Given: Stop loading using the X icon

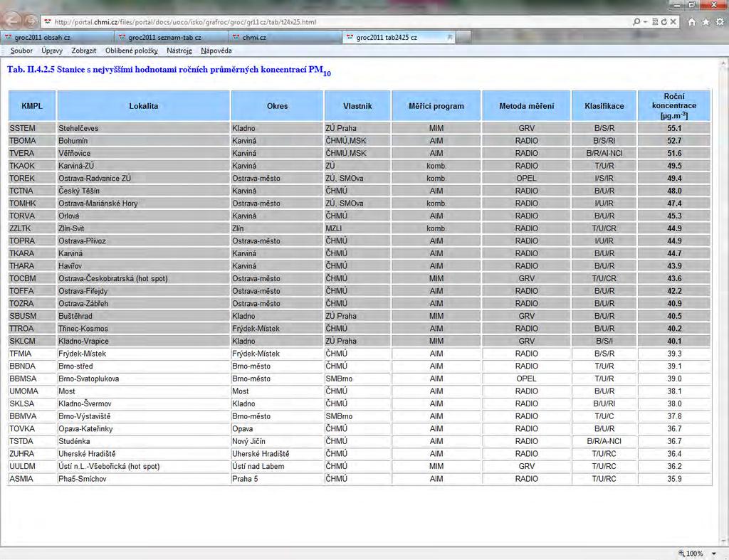Looking at the screenshot, I should (x=673, y=22).
